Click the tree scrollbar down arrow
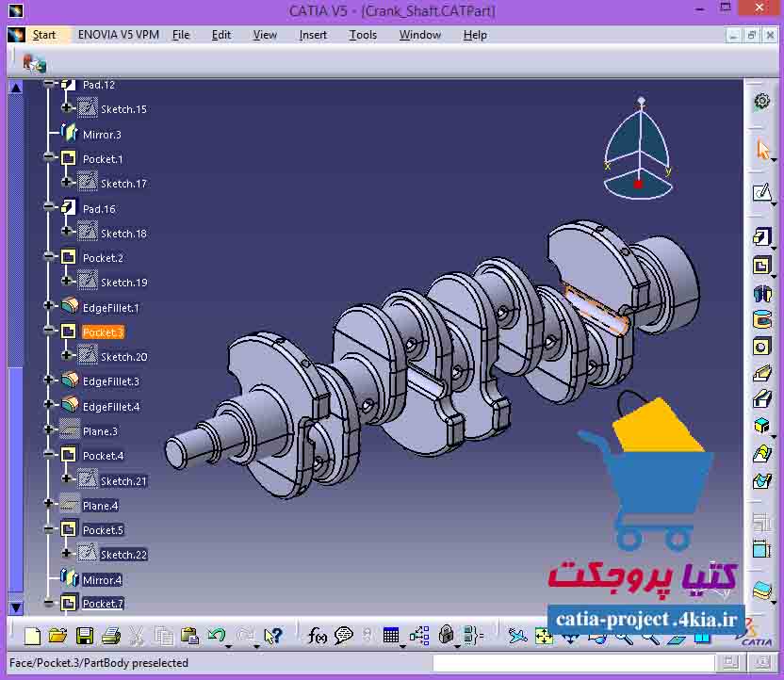 pyautogui.click(x=16, y=607)
